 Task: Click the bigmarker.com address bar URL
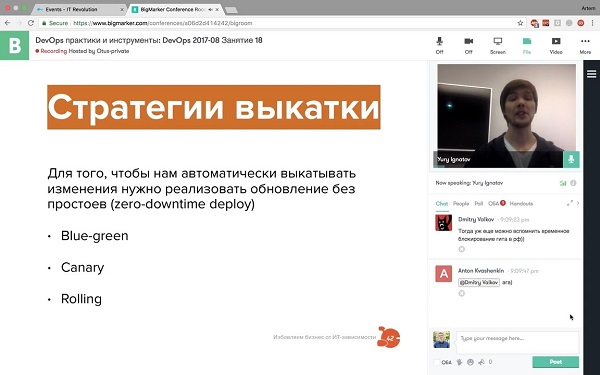(163, 23)
